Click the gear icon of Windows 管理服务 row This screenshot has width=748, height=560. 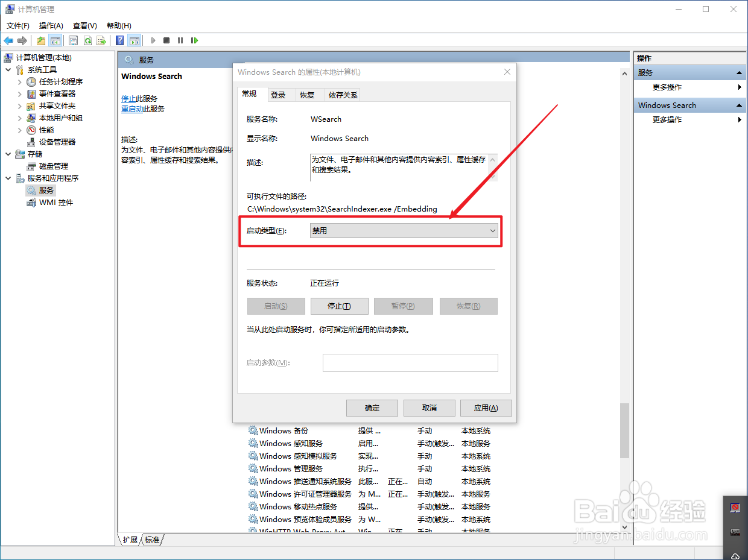(x=253, y=468)
